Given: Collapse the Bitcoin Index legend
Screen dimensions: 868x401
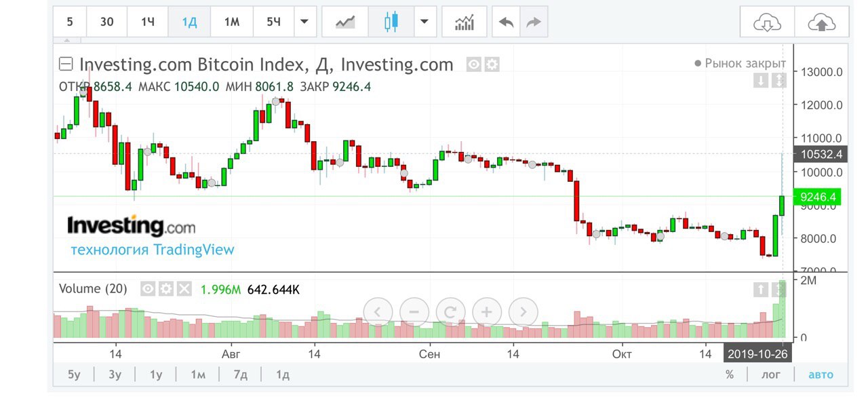Looking at the screenshot, I should coord(66,64).
